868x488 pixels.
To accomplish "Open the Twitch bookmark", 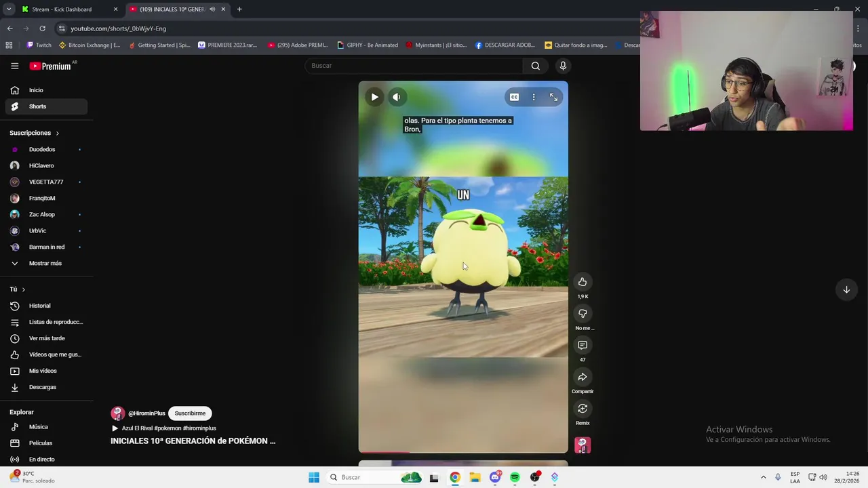I will pyautogui.click(x=39, y=45).
